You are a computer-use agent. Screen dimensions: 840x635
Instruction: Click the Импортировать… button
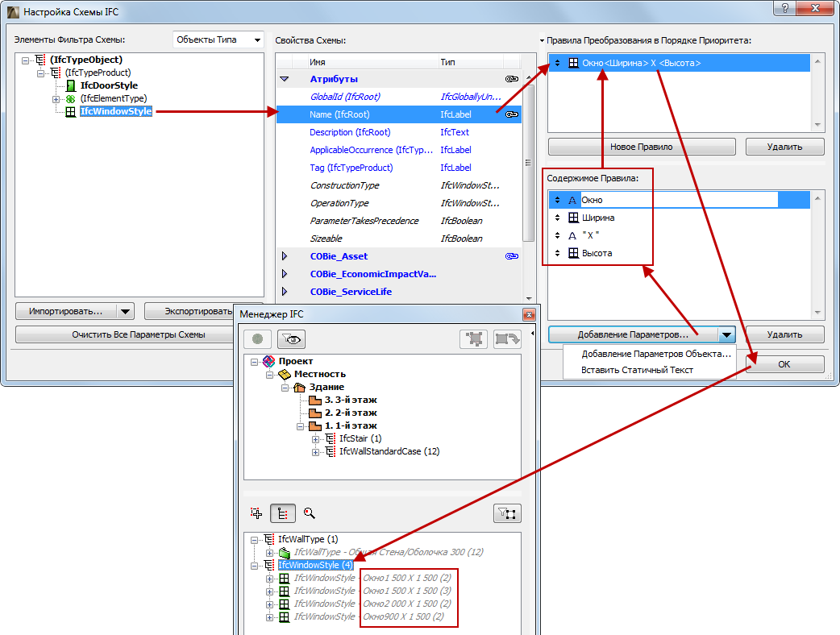(x=66, y=312)
